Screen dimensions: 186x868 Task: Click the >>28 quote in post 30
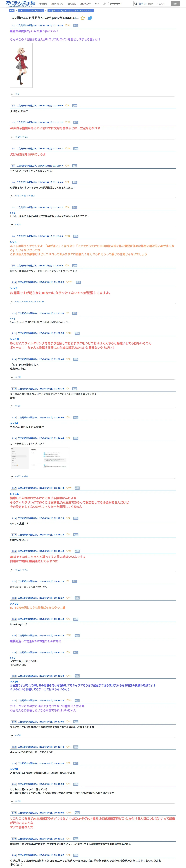point(14,769)
